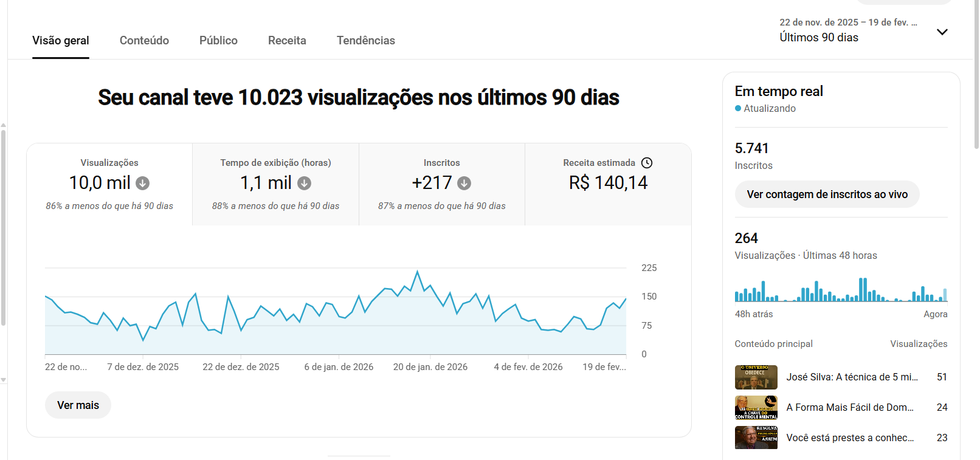
Task: Click the down-arrow icon beside Inscritos +217
Action: (464, 183)
